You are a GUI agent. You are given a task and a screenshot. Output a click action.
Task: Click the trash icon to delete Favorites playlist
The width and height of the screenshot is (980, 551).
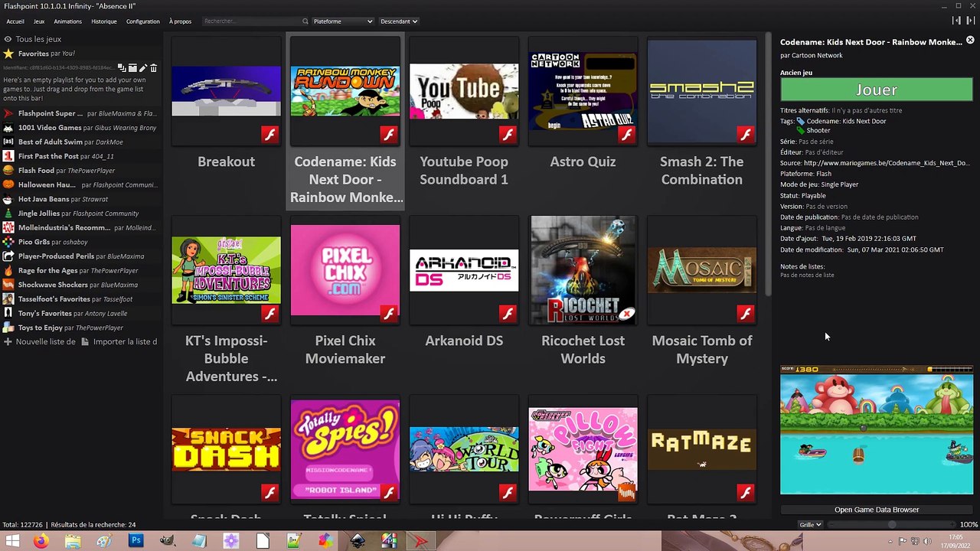[x=153, y=68]
